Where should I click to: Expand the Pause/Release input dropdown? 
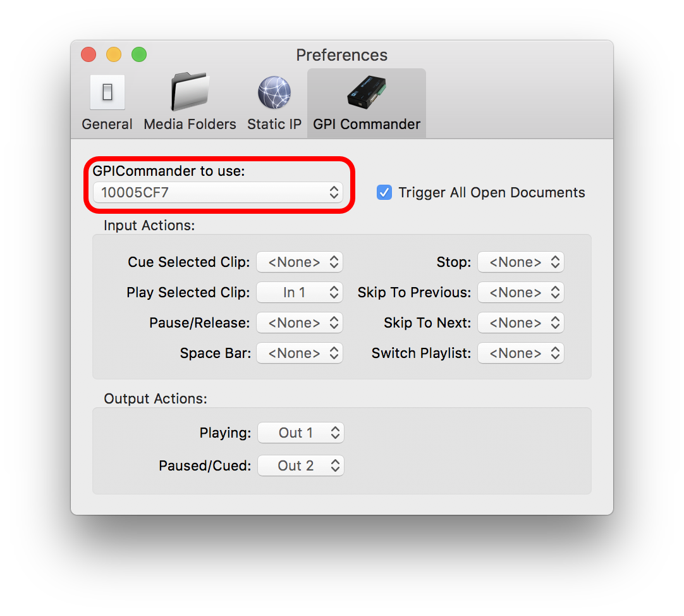pos(300,323)
